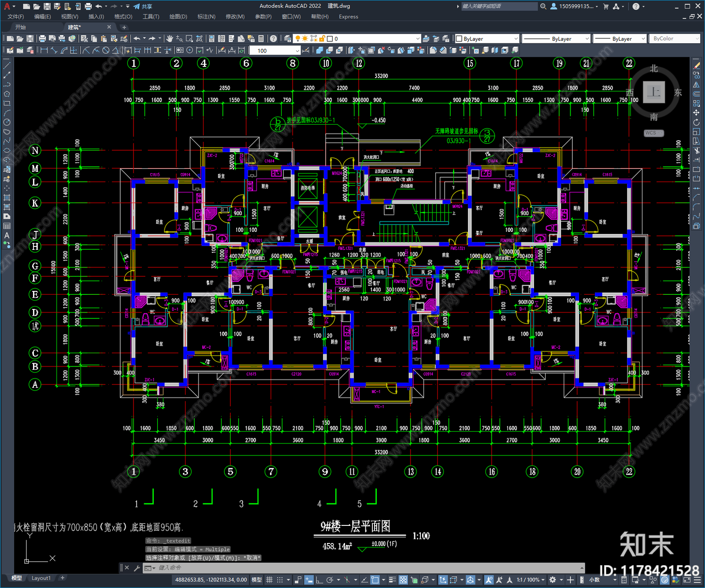705x588 pixels.
Task: Select the Erase tool in right toolbar
Action: coord(697,66)
